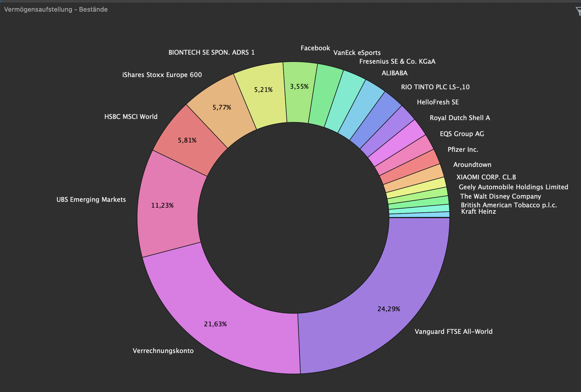Image resolution: width=581 pixels, height=392 pixels.
Task: Click the Aroundtown label
Action: (472, 165)
